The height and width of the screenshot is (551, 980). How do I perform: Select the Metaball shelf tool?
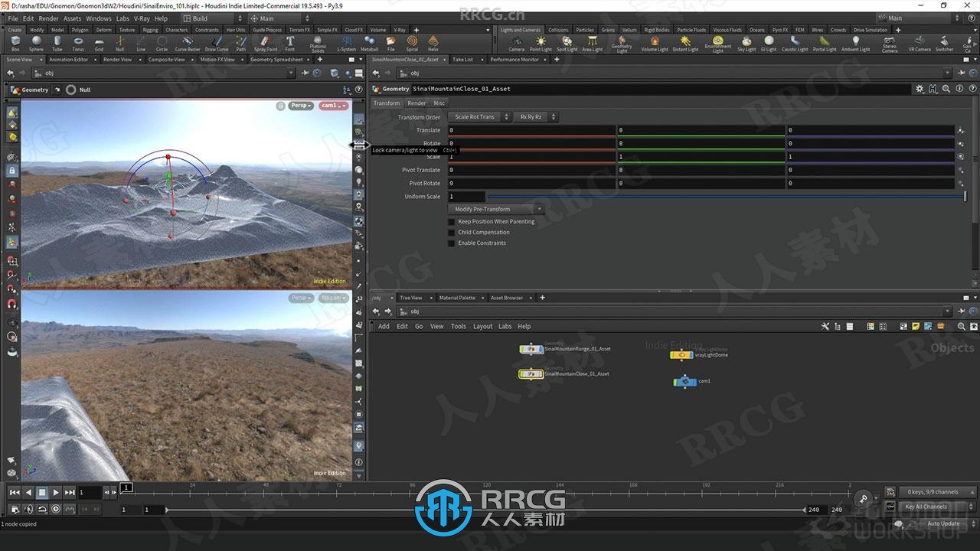[370, 43]
